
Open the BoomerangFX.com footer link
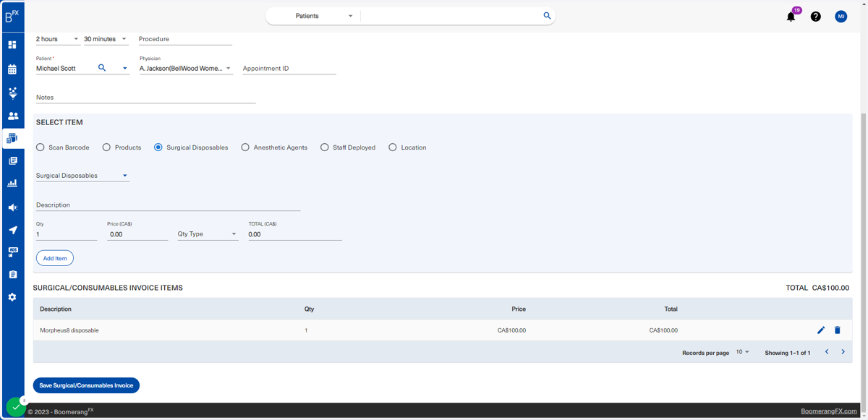click(829, 411)
